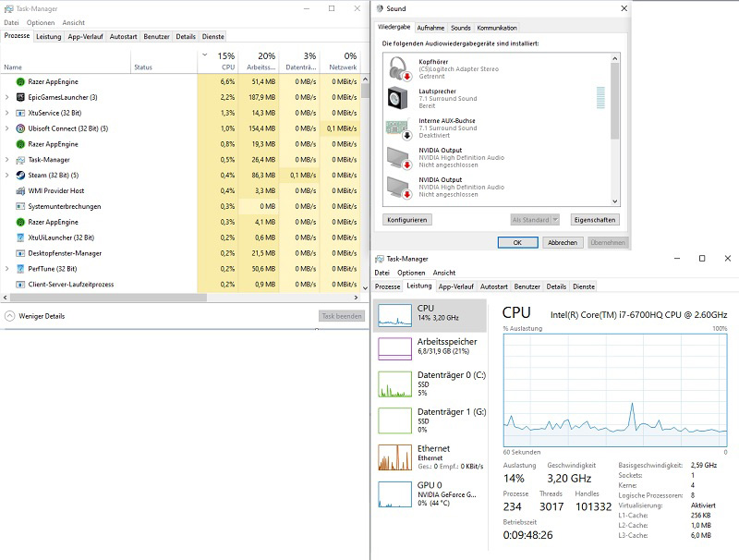This screenshot has height=560, width=739.
Task: Expand the PerfTune (32 Bit) process group
Action: [x=6, y=269]
